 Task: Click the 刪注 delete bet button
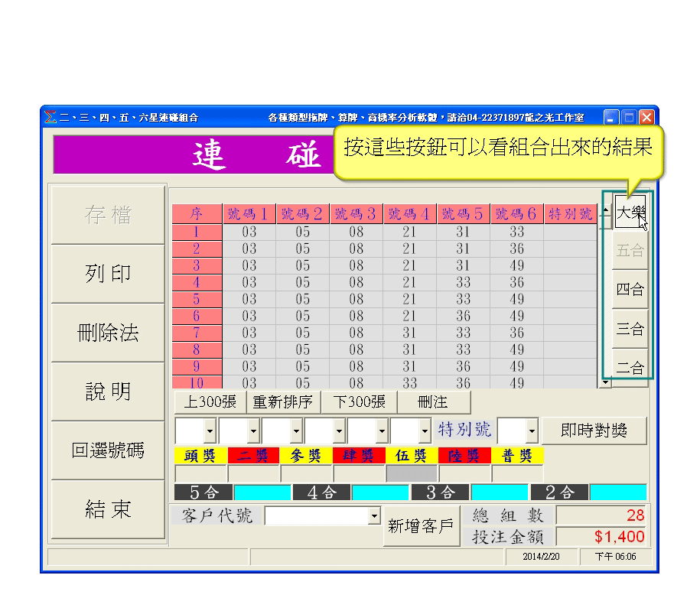(x=433, y=402)
